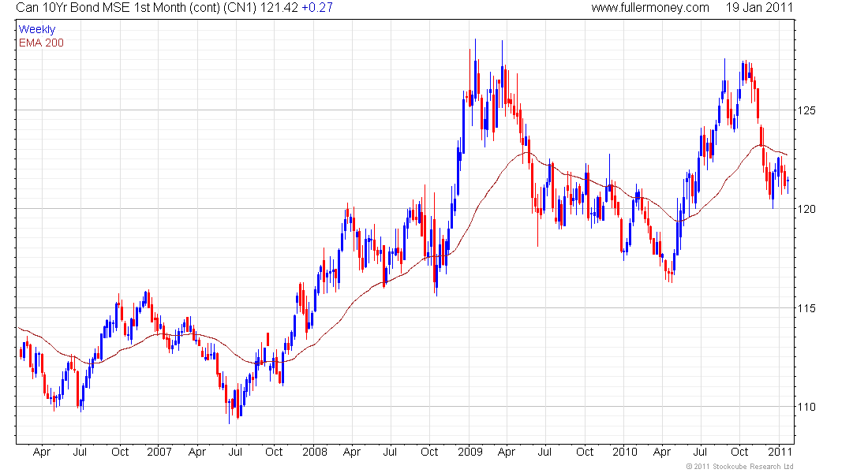Click the Apr month label right after 2010
Screen dimensions: 868x473
[663, 453]
